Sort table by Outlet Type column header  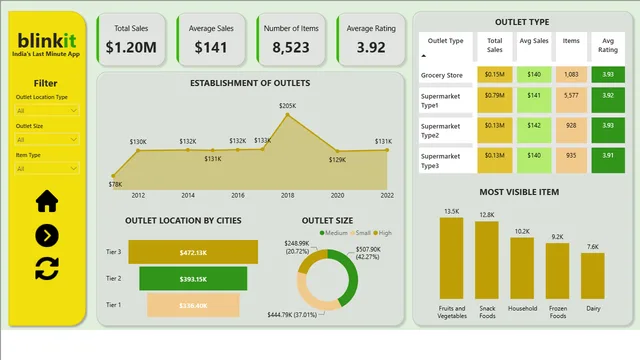(x=445, y=41)
